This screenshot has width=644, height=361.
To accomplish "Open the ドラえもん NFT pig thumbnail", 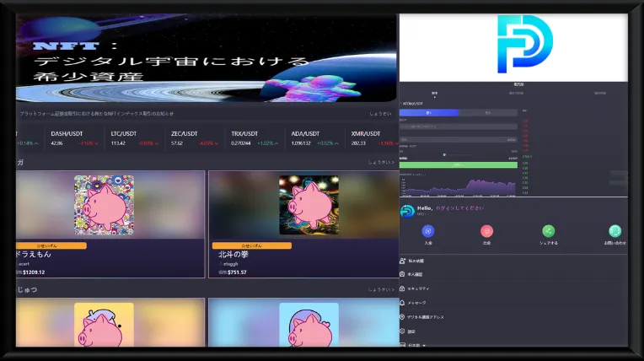I will pyautogui.click(x=104, y=205).
